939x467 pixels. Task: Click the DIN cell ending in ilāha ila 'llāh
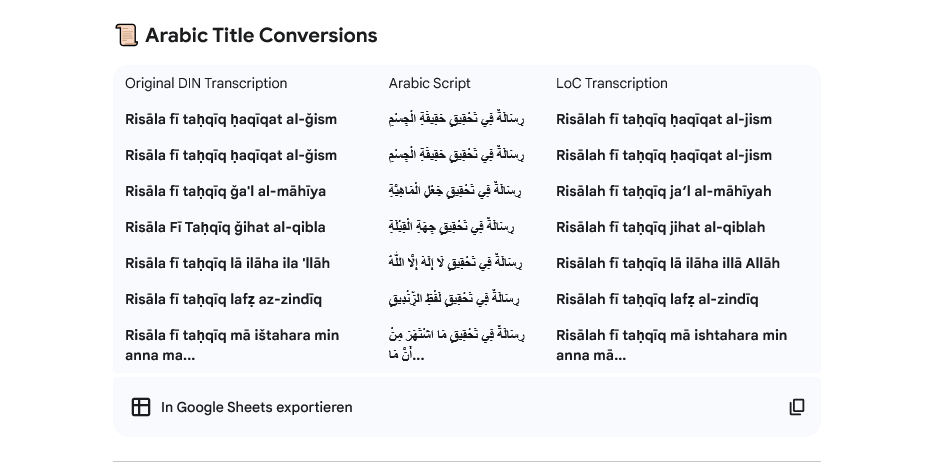tap(227, 263)
